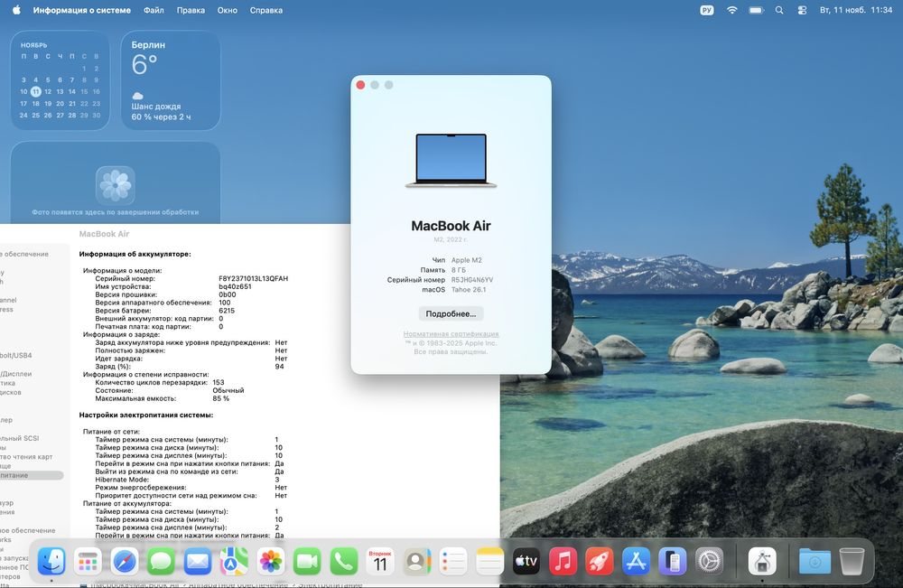This screenshot has width=903, height=588.
Task: Click the Информация об аккумуляторе heading
Action: click(135, 254)
